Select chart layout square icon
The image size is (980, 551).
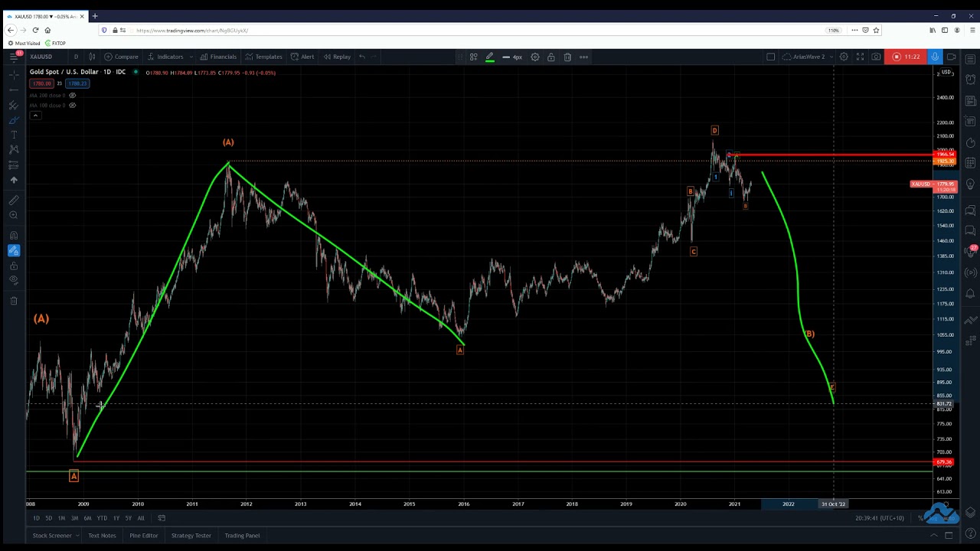pyautogui.click(x=771, y=57)
